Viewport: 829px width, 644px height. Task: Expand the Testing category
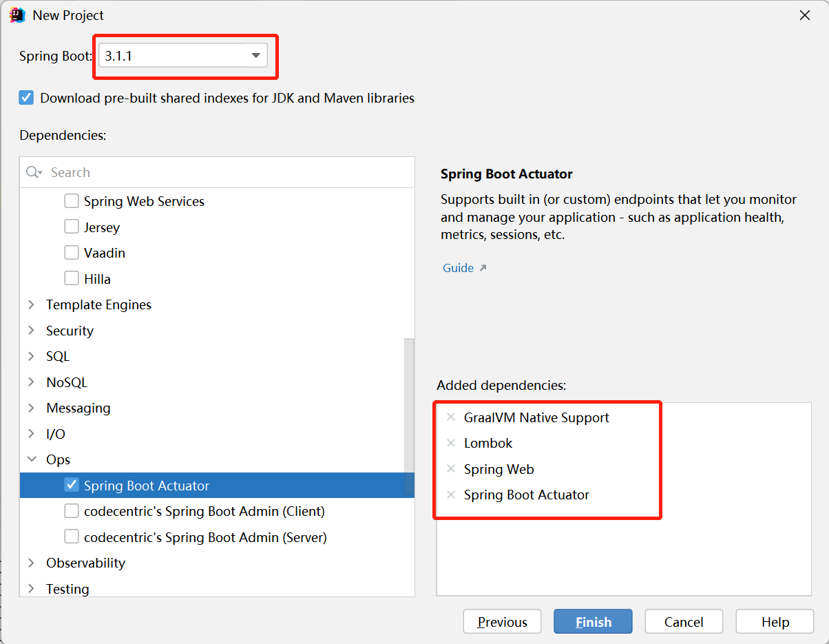[31, 588]
